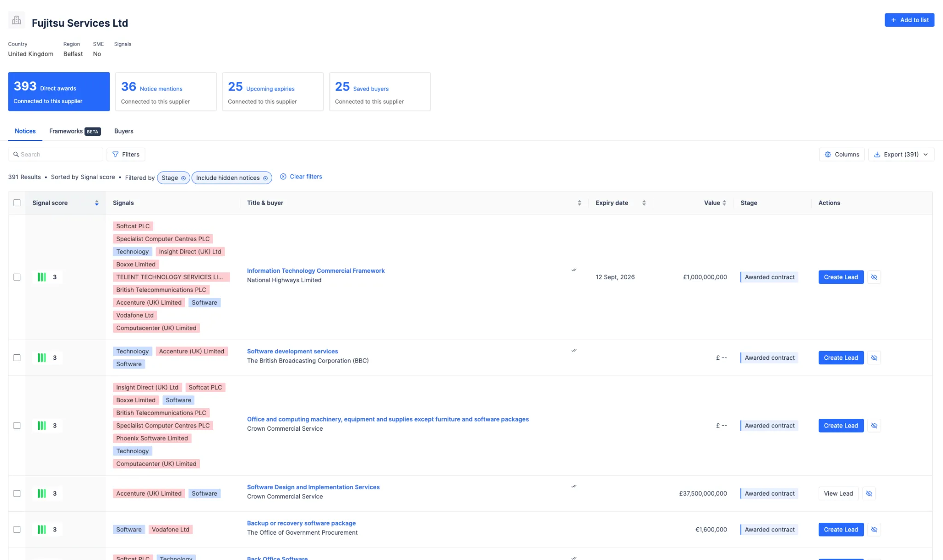Select the 36 Notice mentions card

(166, 92)
